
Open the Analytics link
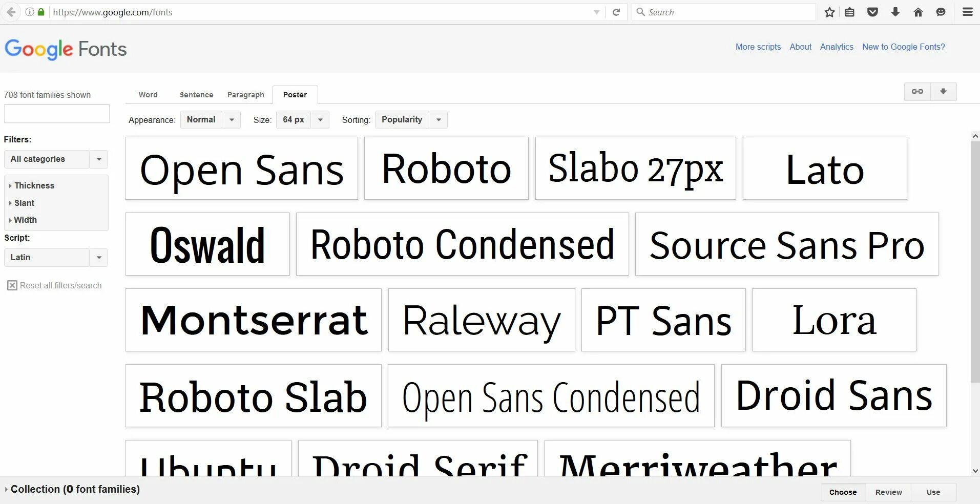click(x=837, y=47)
